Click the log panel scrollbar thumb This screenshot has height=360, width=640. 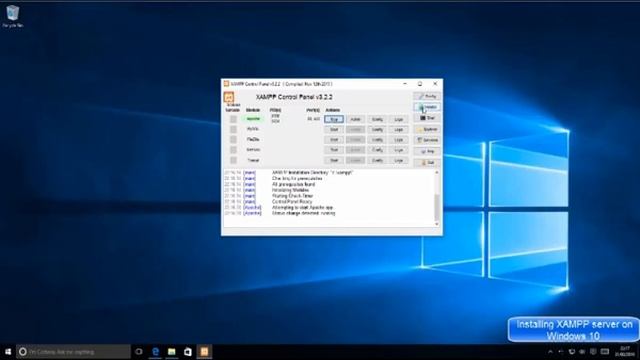pyautogui.click(x=437, y=207)
